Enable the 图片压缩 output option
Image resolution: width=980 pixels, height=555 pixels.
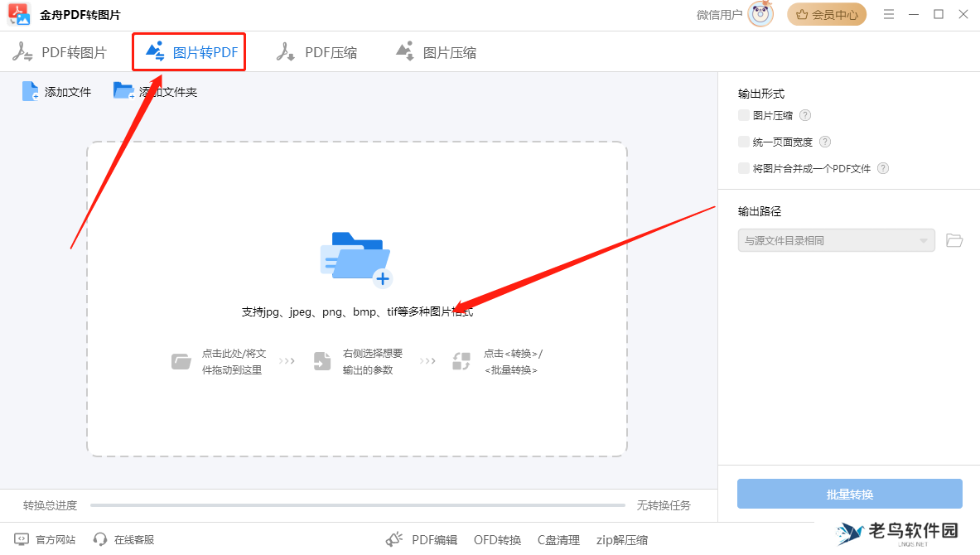tap(743, 115)
